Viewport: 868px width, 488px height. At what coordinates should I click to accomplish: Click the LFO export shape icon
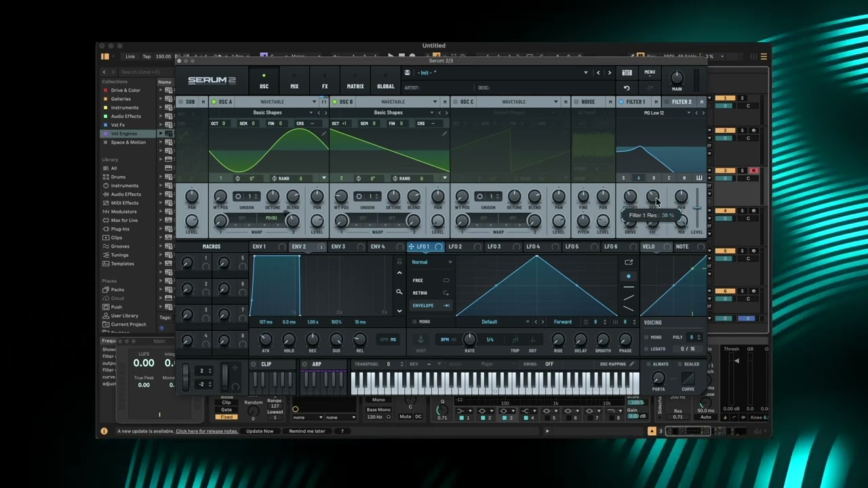click(x=629, y=262)
